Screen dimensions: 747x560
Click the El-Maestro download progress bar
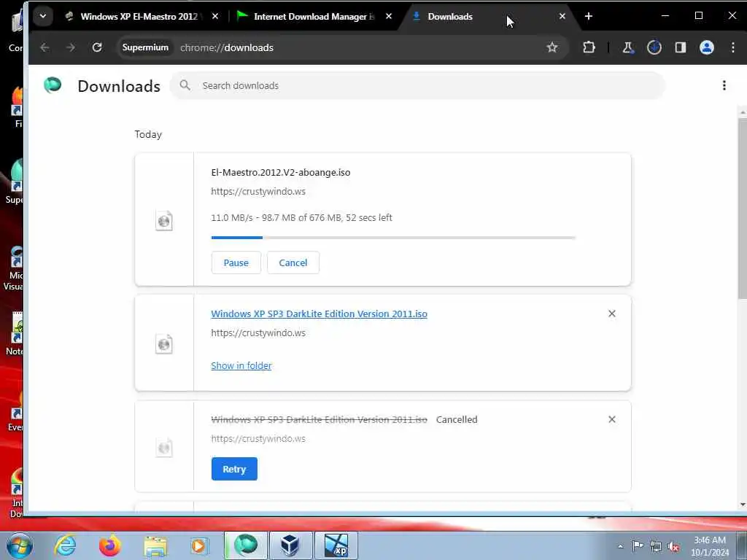[393, 237]
